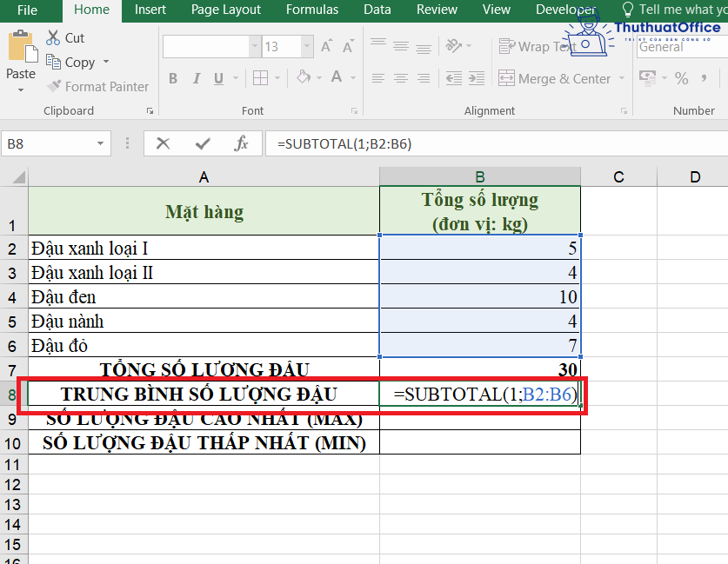Apply Italic formatting from the Font group

coord(195,78)
